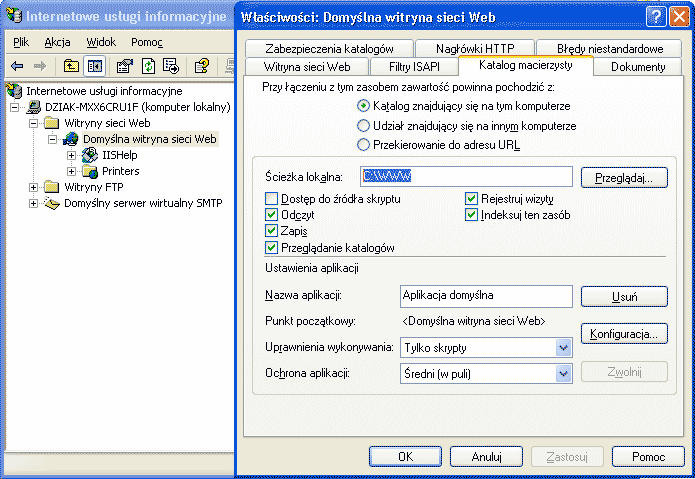Select the Printers tree item label
This screenshot has height=479, width=695.
121,171
